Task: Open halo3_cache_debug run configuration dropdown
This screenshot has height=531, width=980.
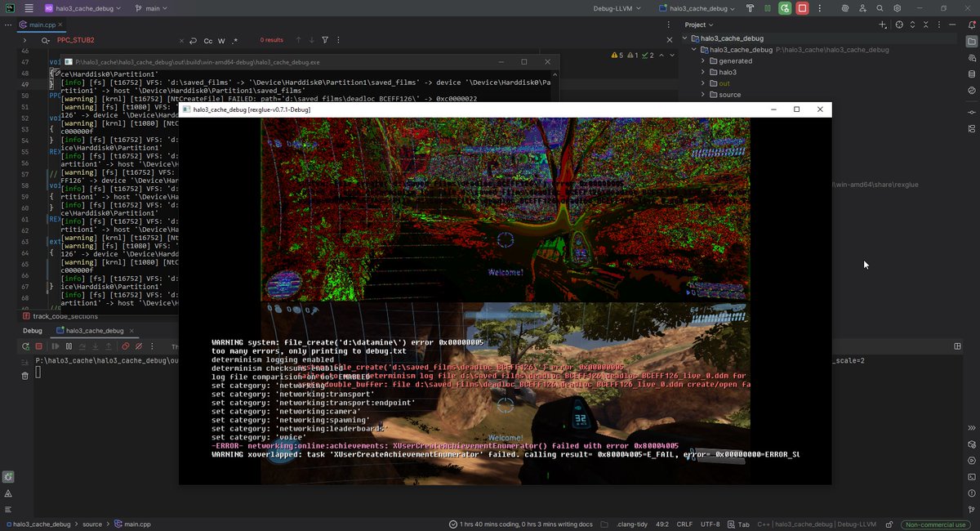Action: pos(698,8)
